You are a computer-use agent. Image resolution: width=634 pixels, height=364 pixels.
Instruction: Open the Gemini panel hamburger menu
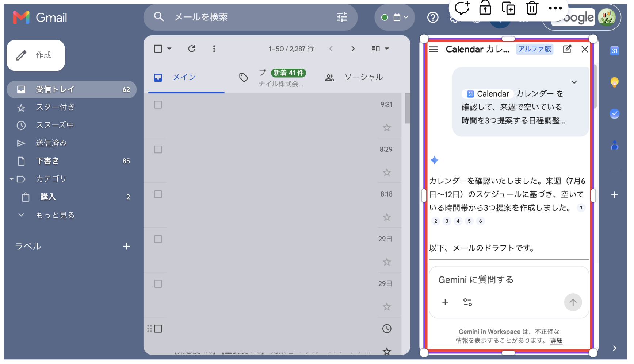[x=434, y=49]
